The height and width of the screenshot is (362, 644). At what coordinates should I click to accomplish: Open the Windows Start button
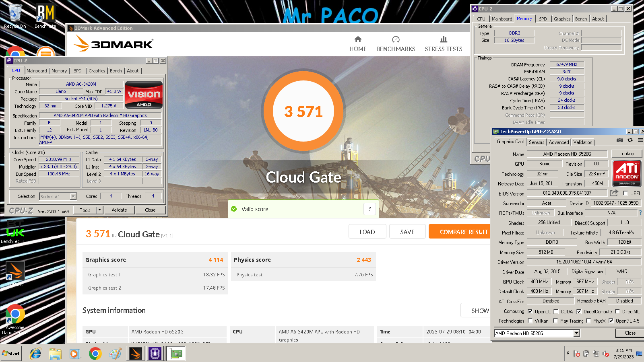tap(11, 354)
